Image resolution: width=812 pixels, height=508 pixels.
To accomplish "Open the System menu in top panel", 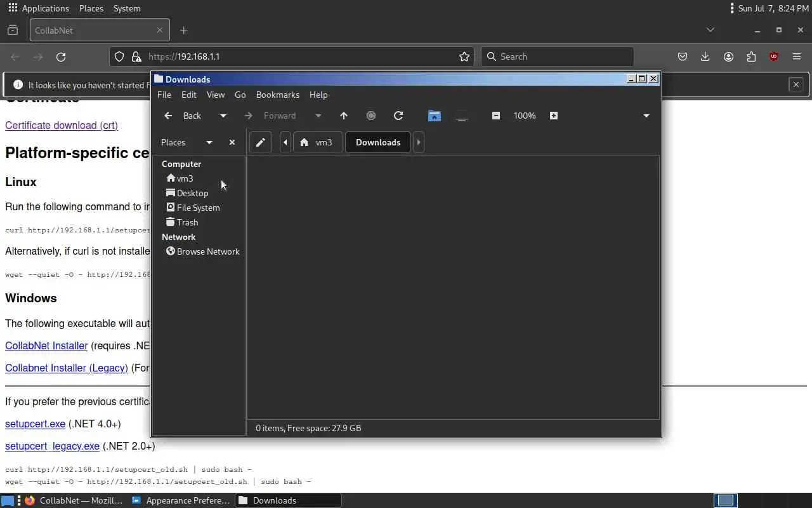I will pos(127,8).
